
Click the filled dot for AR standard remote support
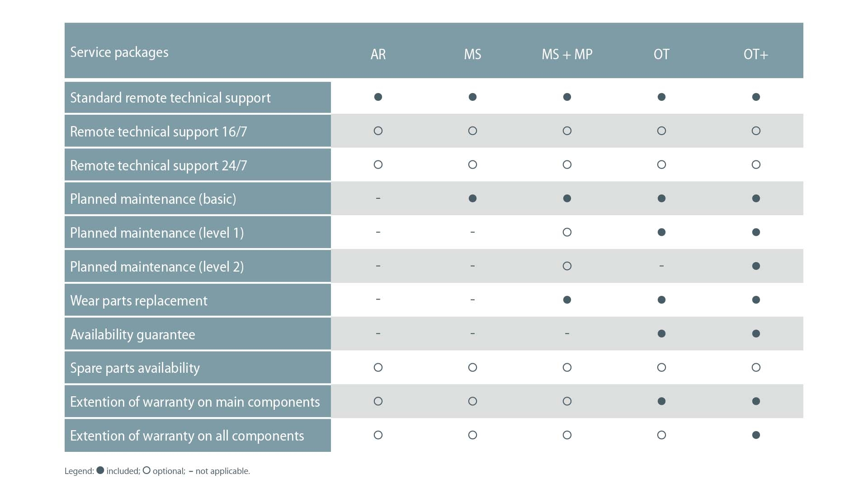click(378, 97)
